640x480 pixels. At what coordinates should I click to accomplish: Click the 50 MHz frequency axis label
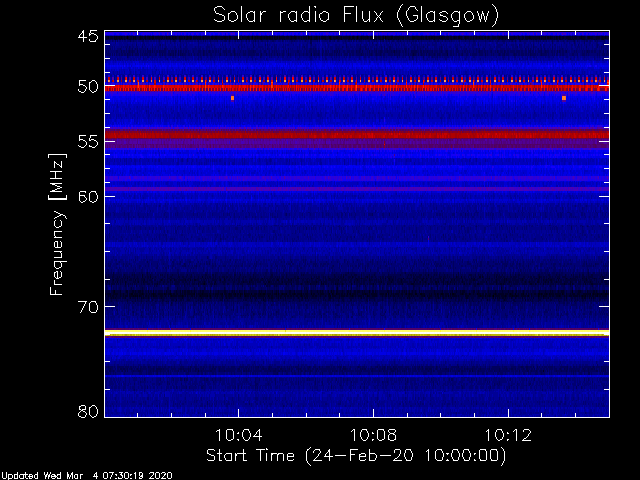tap(88, 87)
